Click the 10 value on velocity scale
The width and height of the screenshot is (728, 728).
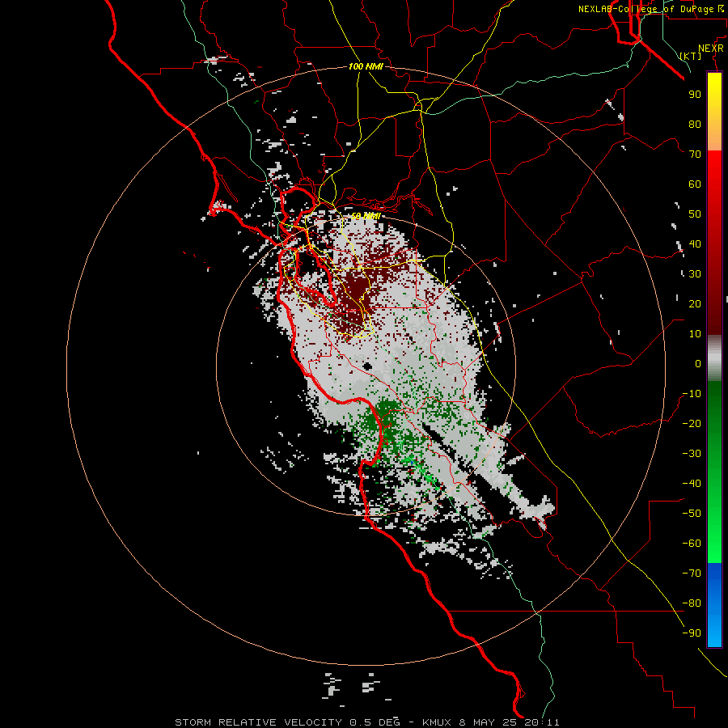click(x=695, y=334)
